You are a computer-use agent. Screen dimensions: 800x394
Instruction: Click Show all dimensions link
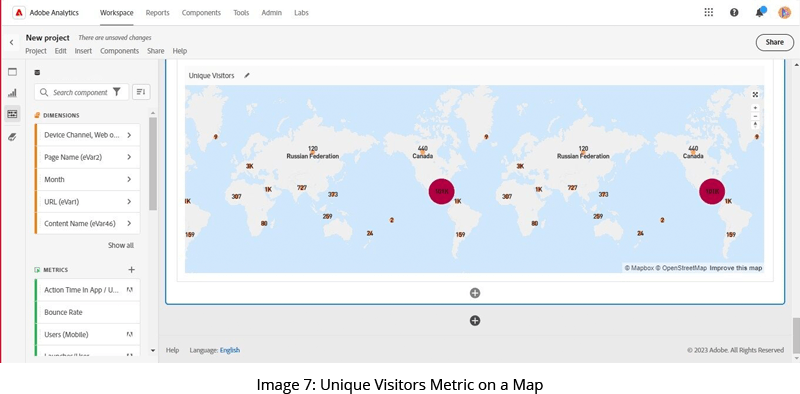[121, 245]
